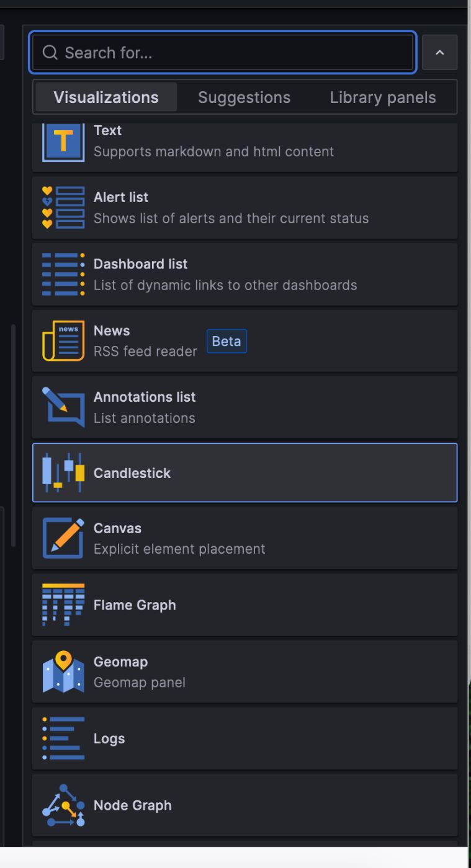Open the Suggestions tab
The image size is (471, 868).
(244, 97)
